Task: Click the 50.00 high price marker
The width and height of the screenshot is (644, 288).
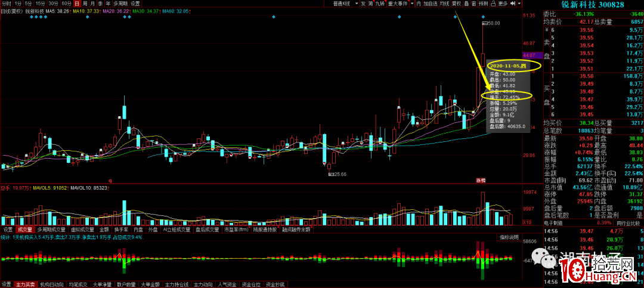Action: click(x=491, y=23)
